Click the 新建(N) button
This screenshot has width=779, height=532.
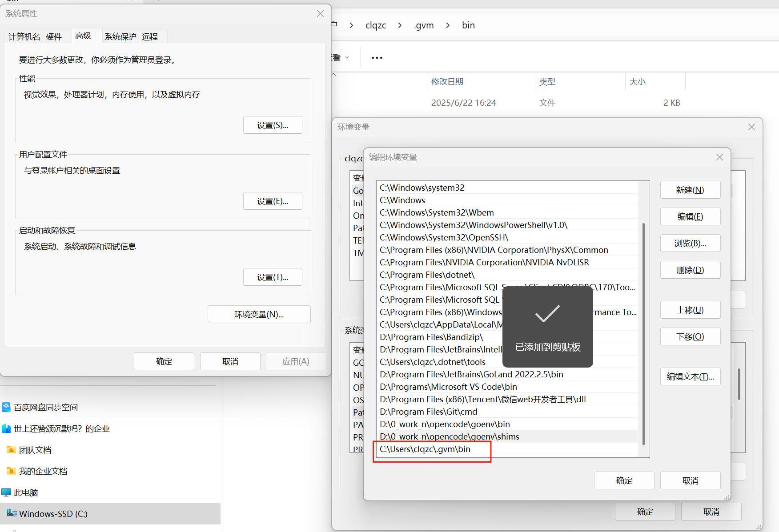(690, 190)
